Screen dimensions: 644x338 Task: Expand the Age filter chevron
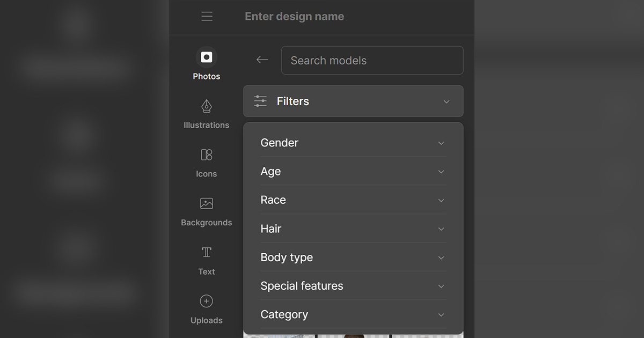point(441,172)
